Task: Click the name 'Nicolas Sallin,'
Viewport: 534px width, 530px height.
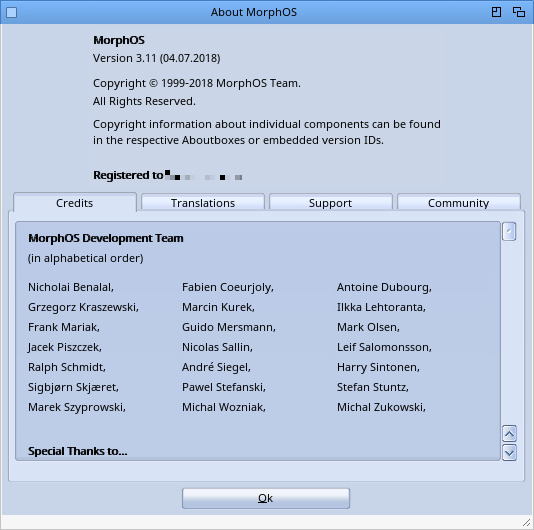Action: (x=217, y=347)
